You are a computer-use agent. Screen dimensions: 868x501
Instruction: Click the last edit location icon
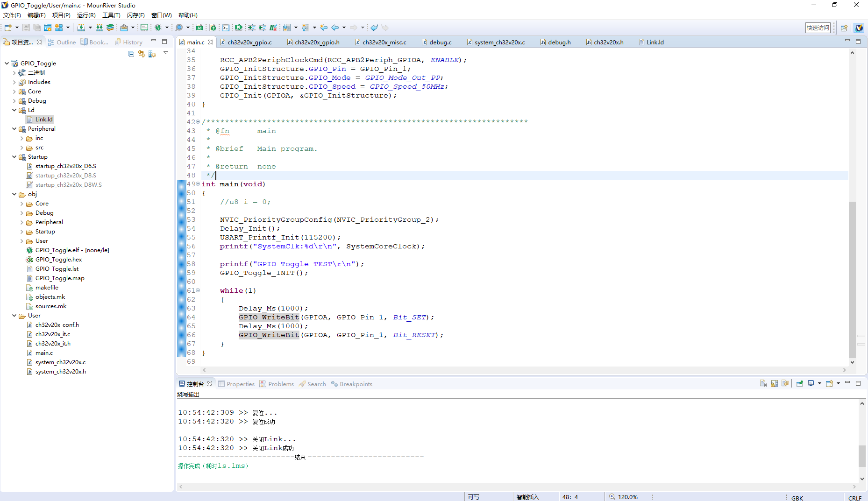point(324,28)
